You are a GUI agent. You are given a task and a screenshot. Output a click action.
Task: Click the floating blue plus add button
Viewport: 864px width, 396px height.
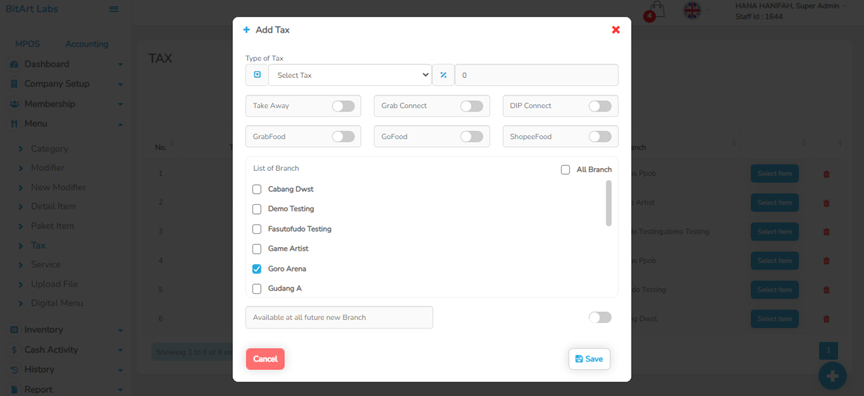[832, 376]
